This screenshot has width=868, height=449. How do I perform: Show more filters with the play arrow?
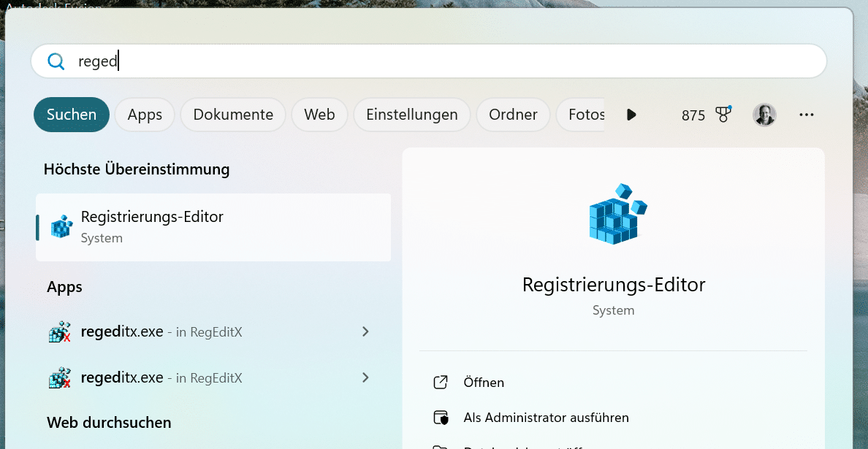(x=632, y=115)
